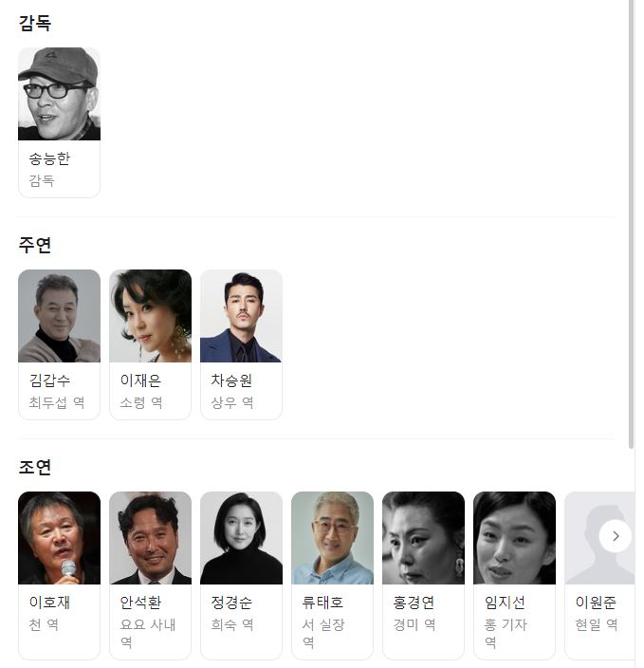Open 김갑수's profile photo
The image size is (644, 668).
(x=59, y=316)
